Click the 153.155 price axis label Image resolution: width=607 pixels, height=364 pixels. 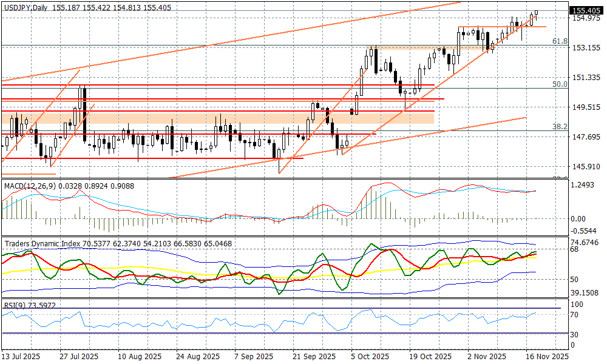[586, 48]
